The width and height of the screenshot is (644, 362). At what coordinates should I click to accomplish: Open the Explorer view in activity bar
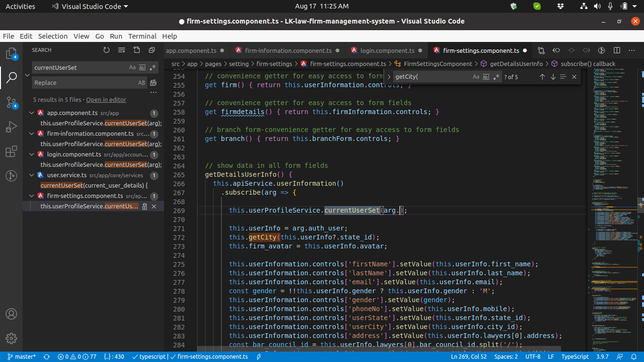(x=11, y=53)
